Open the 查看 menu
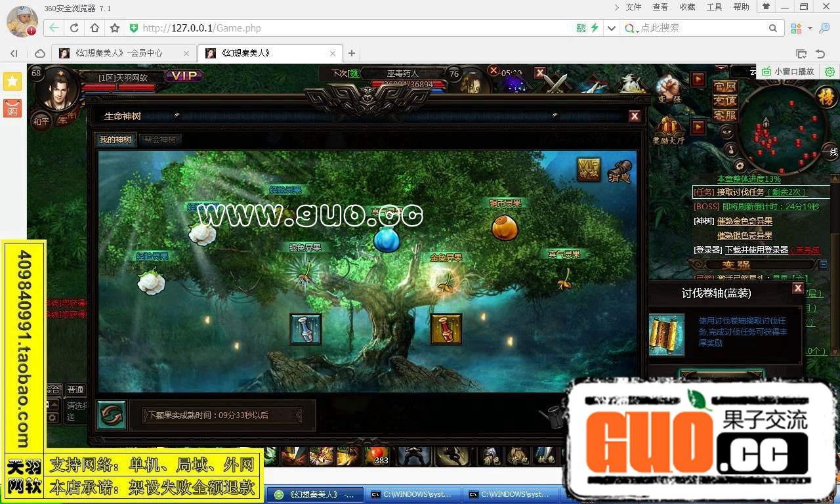Image resolution: width=840 pixels, height=504 pixels. 660,7
